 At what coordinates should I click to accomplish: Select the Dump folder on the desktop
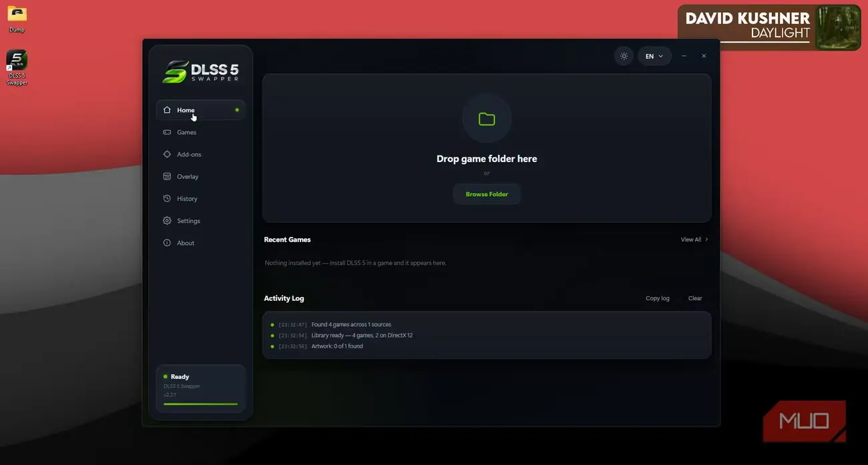click(x=17, y=19)
